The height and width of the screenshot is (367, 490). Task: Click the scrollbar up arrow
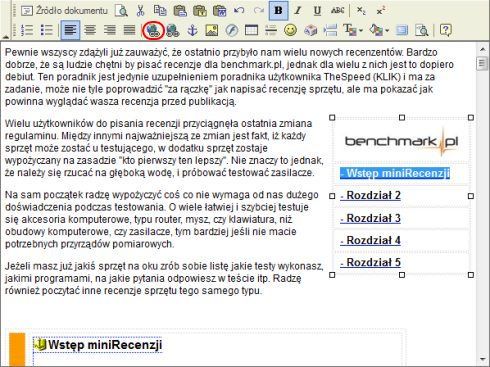pos(482,49)
